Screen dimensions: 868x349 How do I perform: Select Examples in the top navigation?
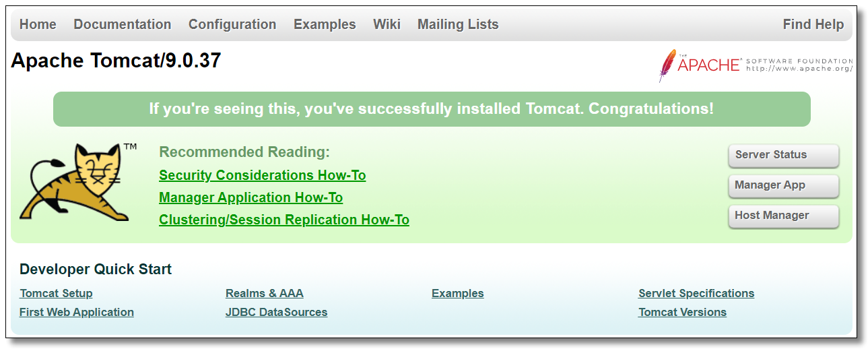tap(325, 24)
